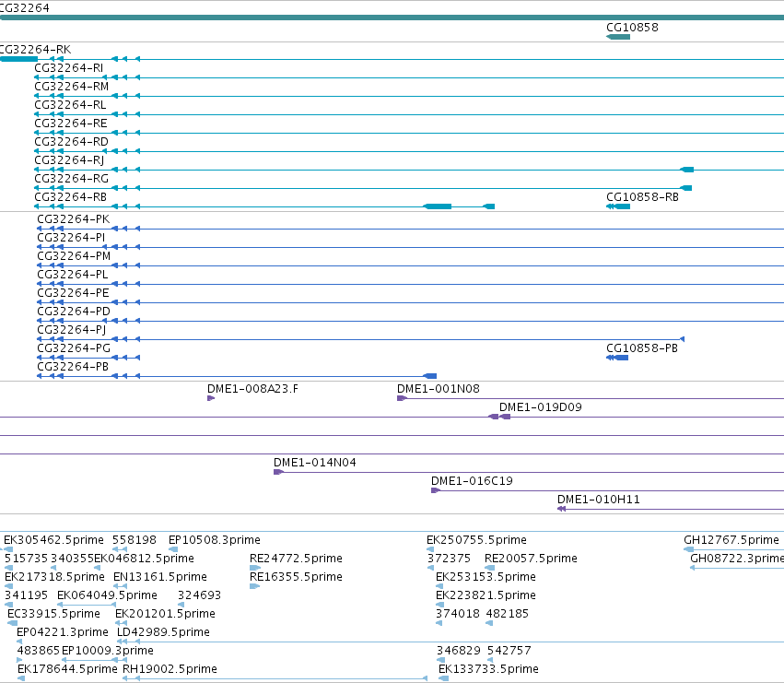Select the EN13161.5prime label
Screen dimensions: 784x683
click(160, 577)
